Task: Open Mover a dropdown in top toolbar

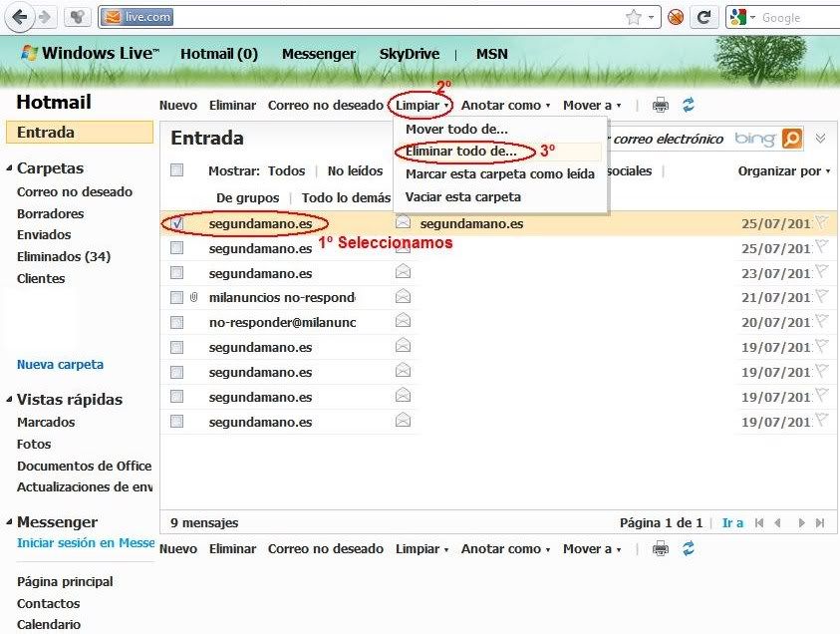Action: point(592,105)
